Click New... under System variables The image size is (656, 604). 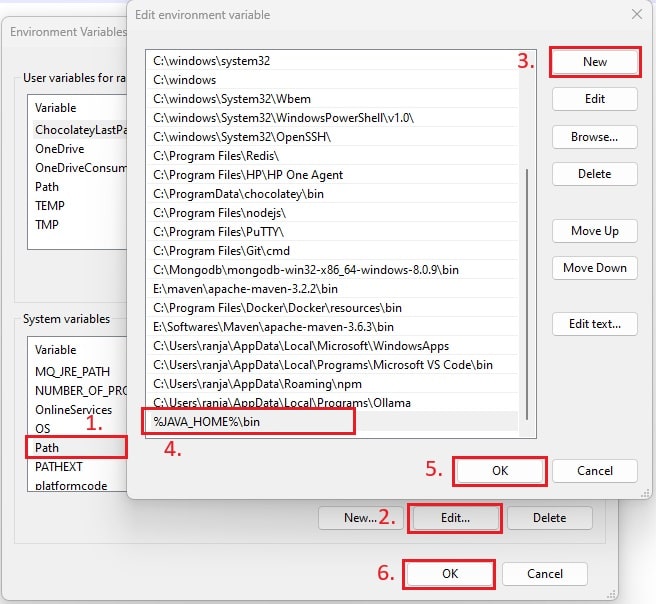click(x=360, y=518)
